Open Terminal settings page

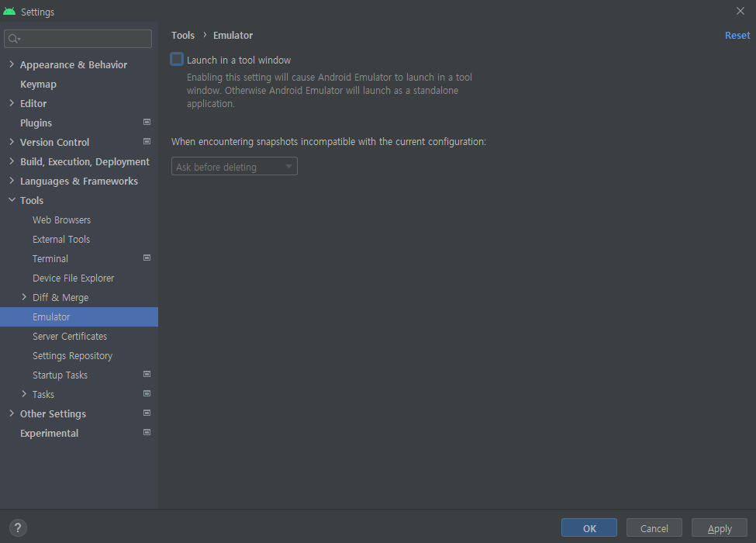click(50, 258)
